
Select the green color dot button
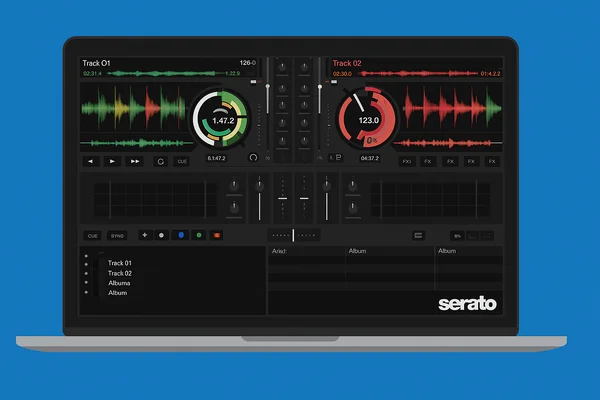(x=199, y=236)
